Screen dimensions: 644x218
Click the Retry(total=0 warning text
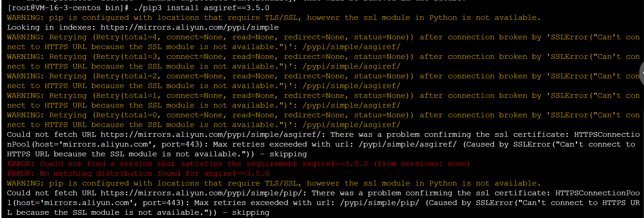[x=127, y=115]
